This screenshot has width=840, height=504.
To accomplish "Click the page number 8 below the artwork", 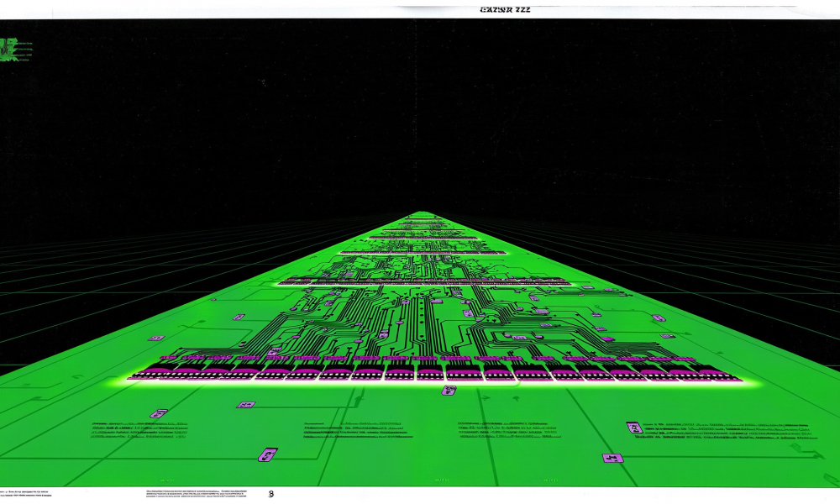I will 271,493.
